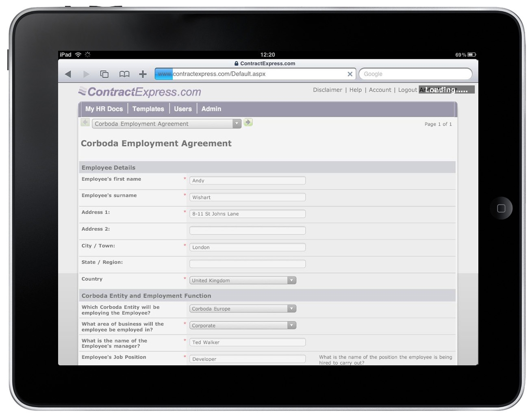Tap the Wi-Fi status icon
The height and width of the screenshot is (419, 532).
coord(78,54)
